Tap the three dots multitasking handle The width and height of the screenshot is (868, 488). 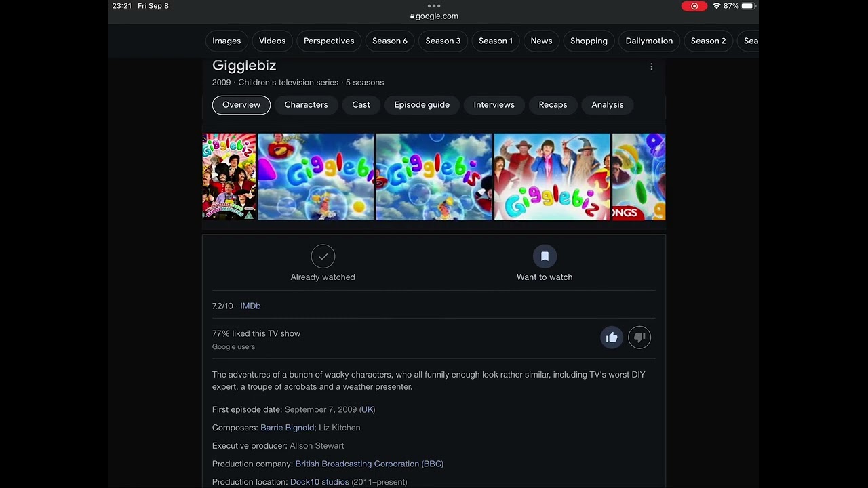coord(434,5)
